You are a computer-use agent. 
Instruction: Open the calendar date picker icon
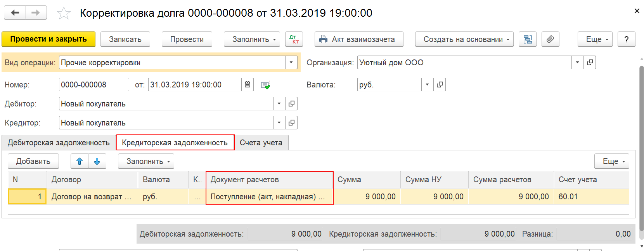click(x=248, y=85)
